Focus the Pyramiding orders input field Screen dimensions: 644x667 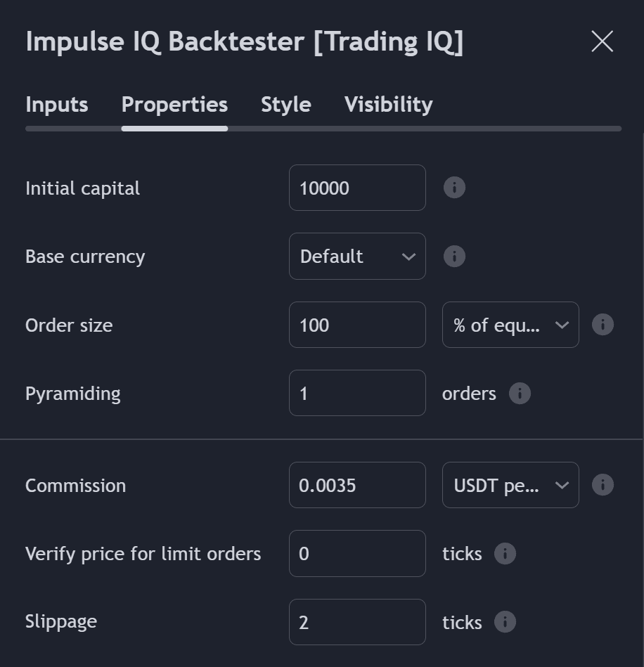tap(358, 393)
